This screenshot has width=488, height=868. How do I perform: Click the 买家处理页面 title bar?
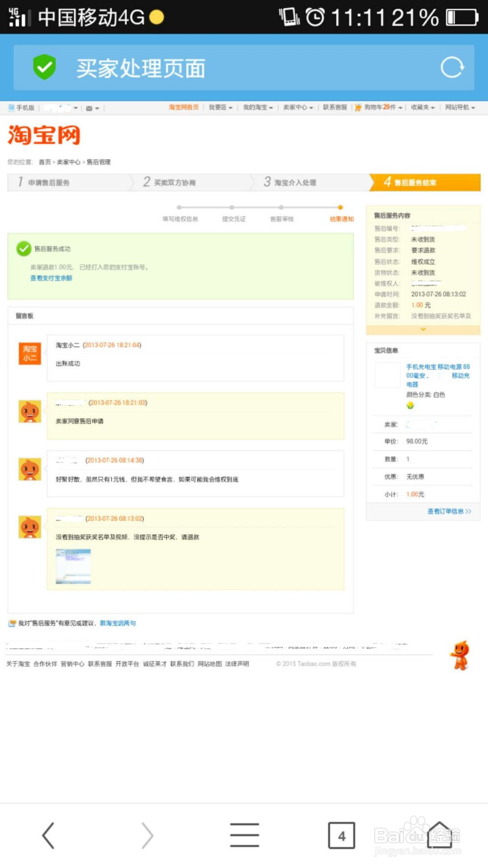pos(244,68)
